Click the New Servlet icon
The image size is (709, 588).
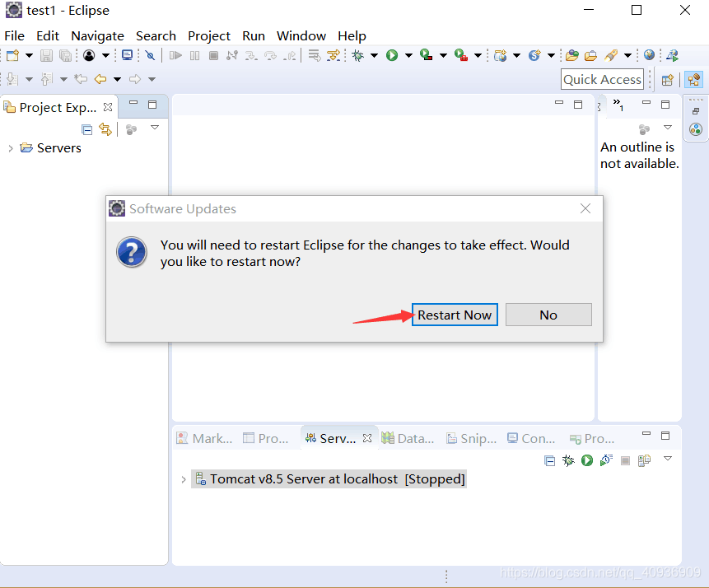click(535, 56)
